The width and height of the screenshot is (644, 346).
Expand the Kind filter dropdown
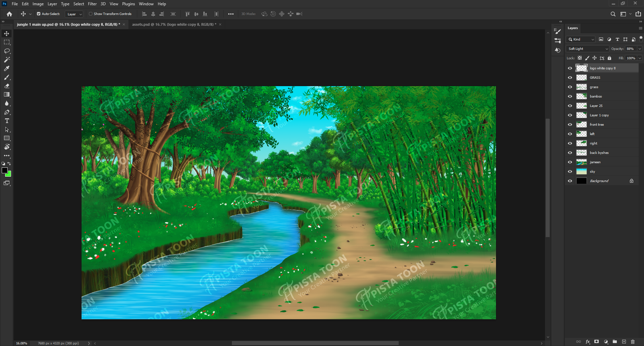tap(581, 39)
